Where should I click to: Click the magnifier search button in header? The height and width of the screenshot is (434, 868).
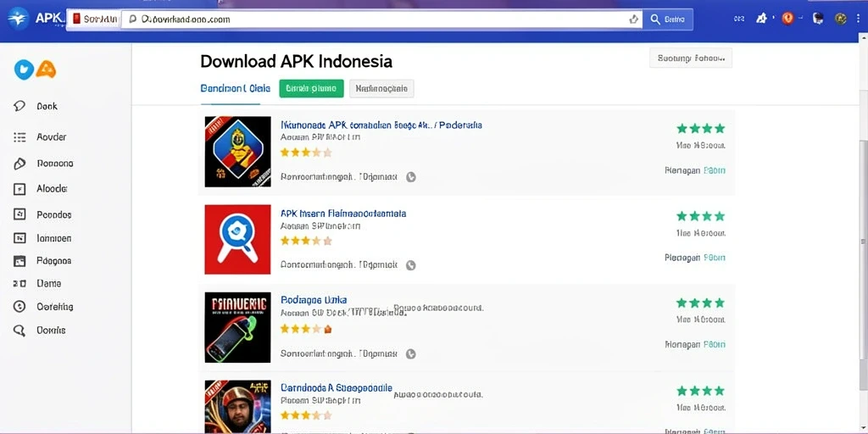668,19
